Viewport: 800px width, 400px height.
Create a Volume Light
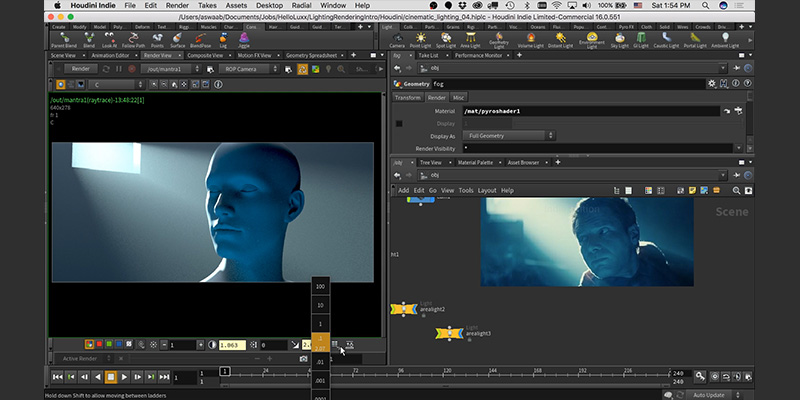tap(531, 40)
